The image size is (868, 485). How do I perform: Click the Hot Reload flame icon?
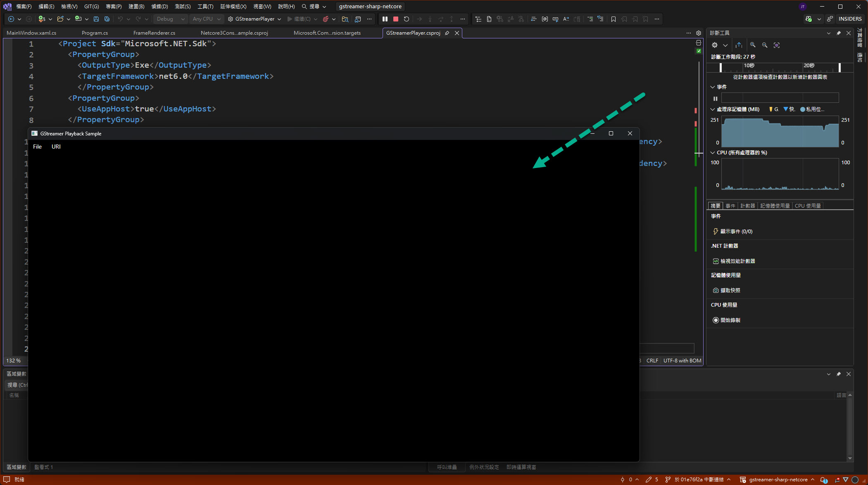[x=326, y=19]
